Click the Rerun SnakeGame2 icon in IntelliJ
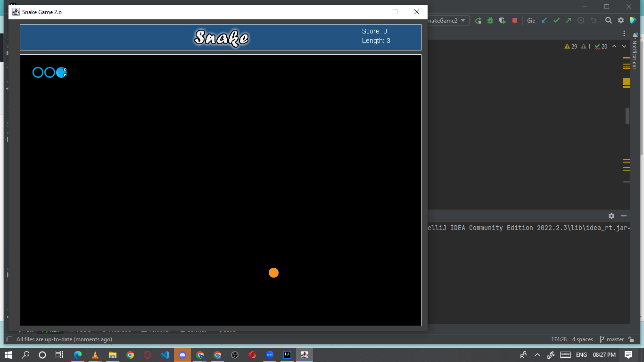 (x=478, y=20)
